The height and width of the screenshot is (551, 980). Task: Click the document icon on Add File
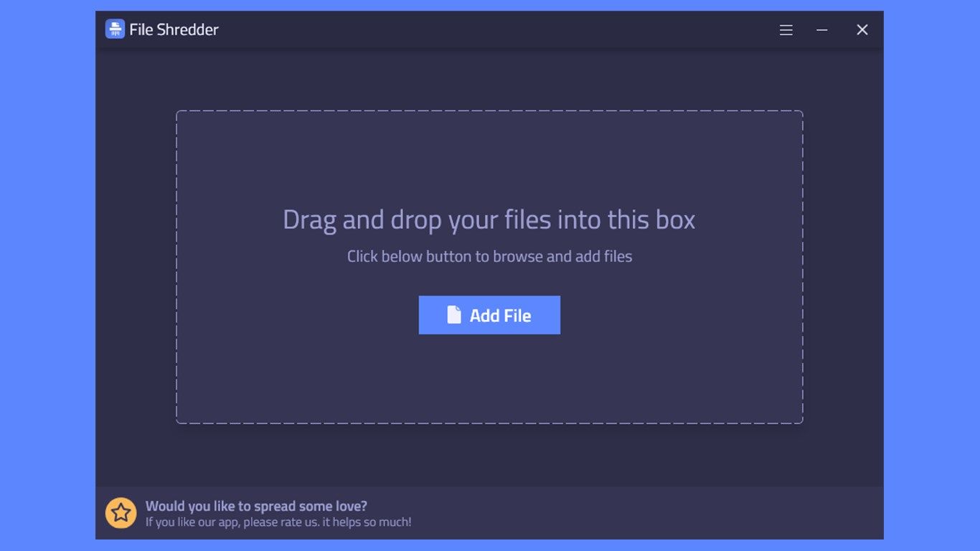point(454,315)
